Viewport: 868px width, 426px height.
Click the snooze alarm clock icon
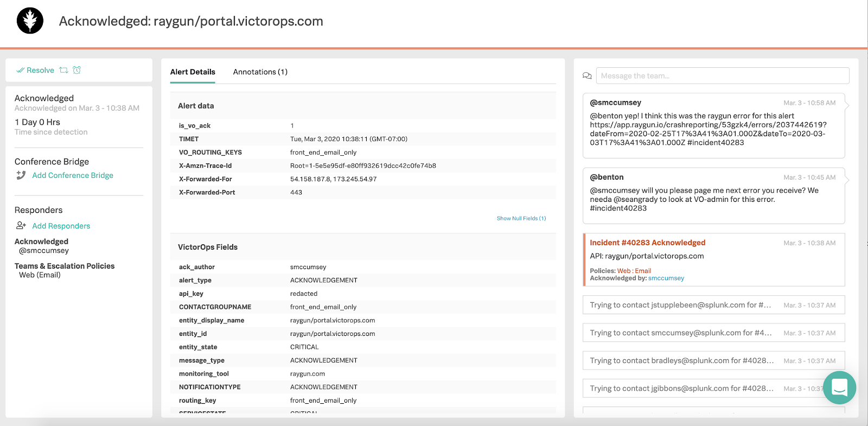tap(77, 70)
